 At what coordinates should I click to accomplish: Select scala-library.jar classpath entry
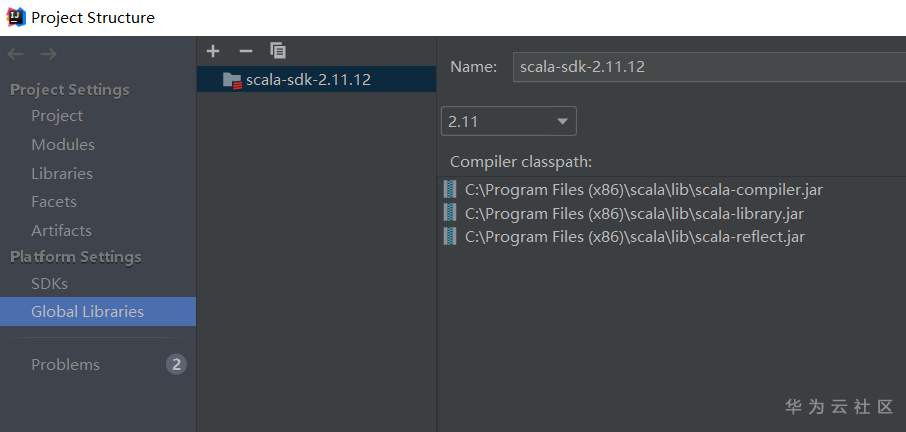(x=634, y=213)
